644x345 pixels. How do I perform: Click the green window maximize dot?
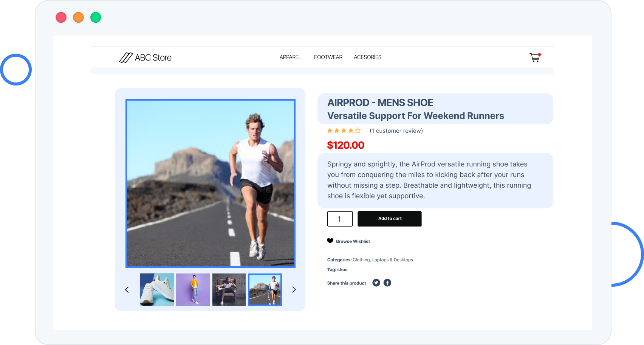tap(96, 17)
